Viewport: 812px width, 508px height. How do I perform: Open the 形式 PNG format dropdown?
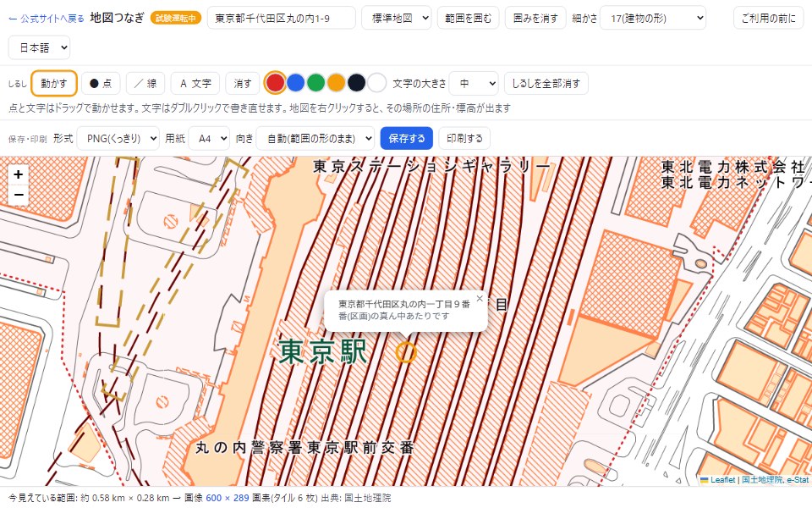(x=118, y=138)
